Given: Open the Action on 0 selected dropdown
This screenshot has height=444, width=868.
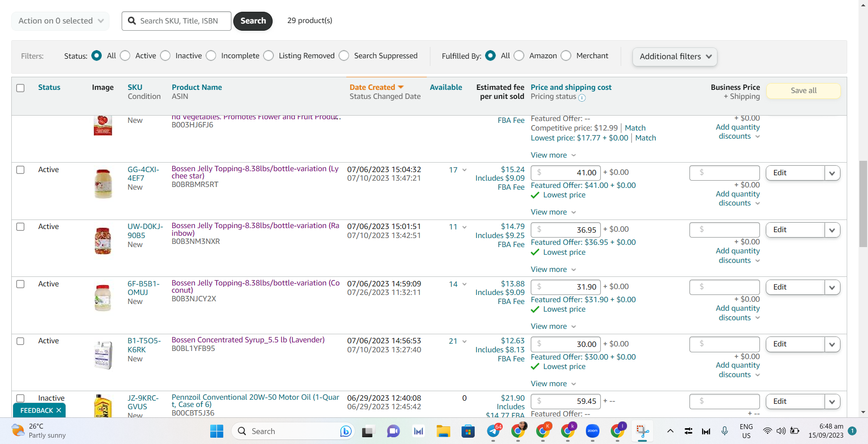Looking at the screenshot, I should pyautogui.click(x=61, y=21).
